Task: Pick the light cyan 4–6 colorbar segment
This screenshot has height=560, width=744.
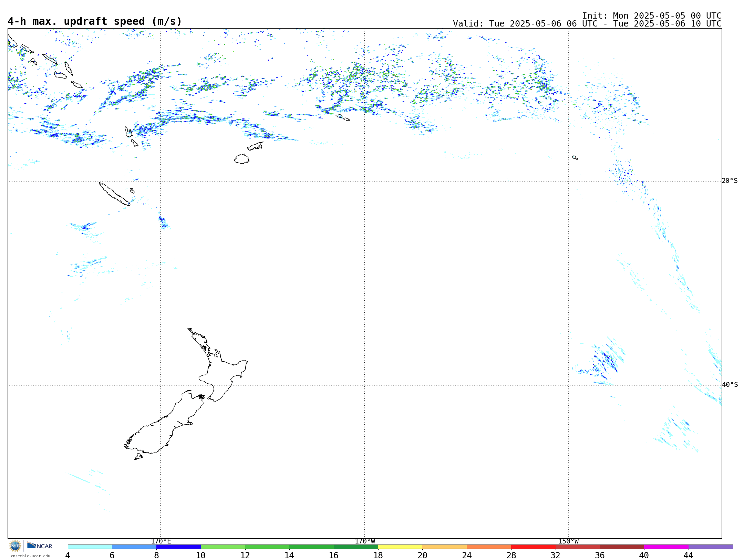Action: tap(90, 547)
